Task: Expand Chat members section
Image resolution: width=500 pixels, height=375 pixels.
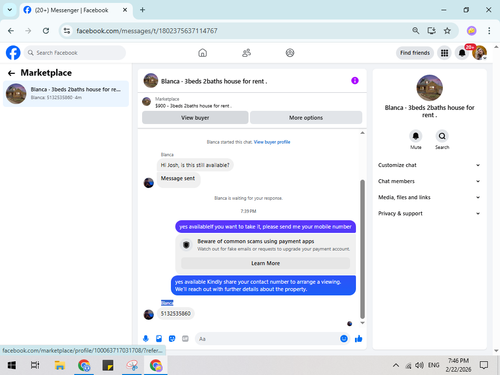Action: [x=429, y=181]
